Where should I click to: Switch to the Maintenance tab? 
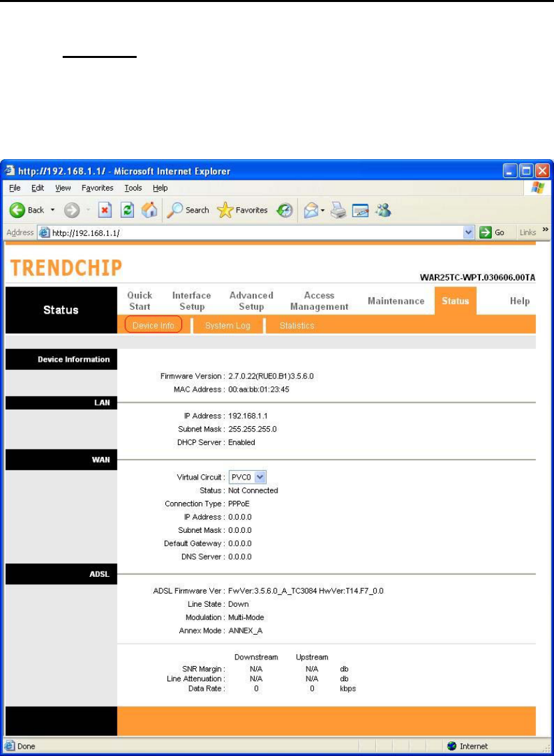point(396,301)
